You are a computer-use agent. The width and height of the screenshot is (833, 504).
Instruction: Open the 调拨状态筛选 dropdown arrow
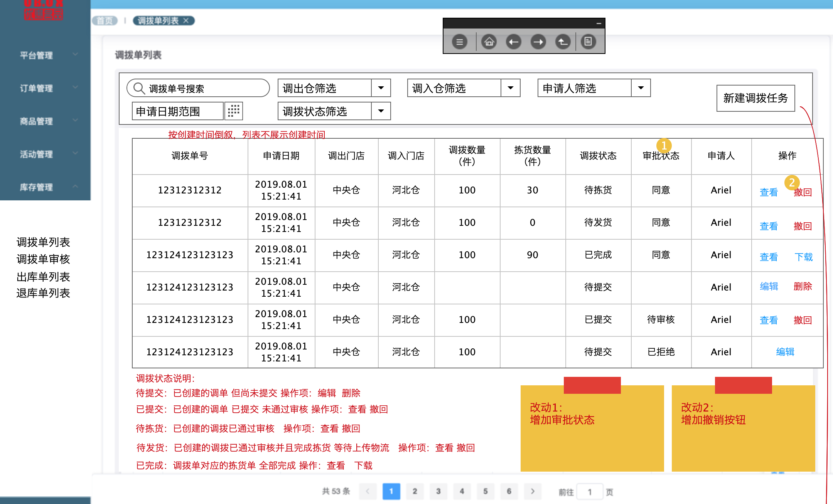coord(381,111)
